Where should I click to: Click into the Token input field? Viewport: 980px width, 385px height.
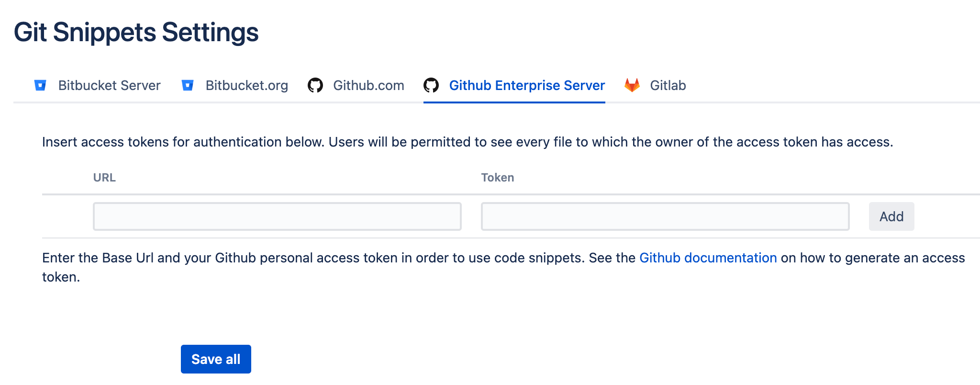coord(665,216)
